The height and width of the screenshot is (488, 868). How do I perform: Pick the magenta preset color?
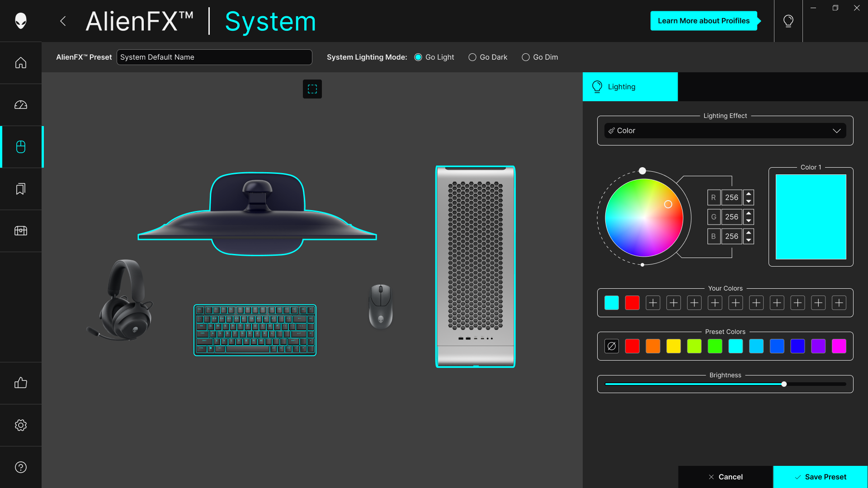click(839, 346)
